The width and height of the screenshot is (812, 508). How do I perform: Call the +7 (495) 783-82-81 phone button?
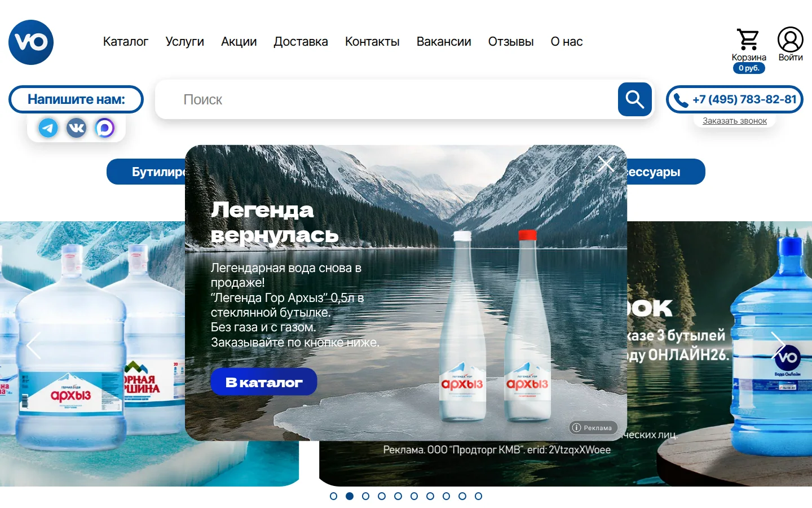735,99
